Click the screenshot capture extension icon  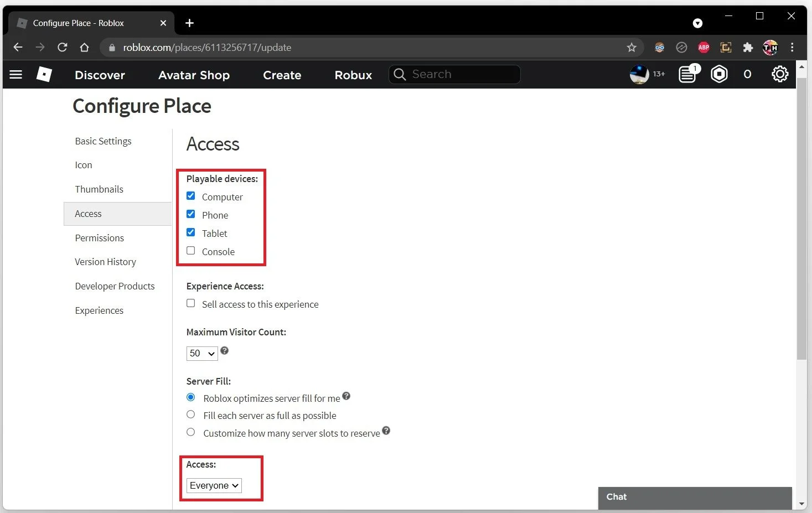726,48
